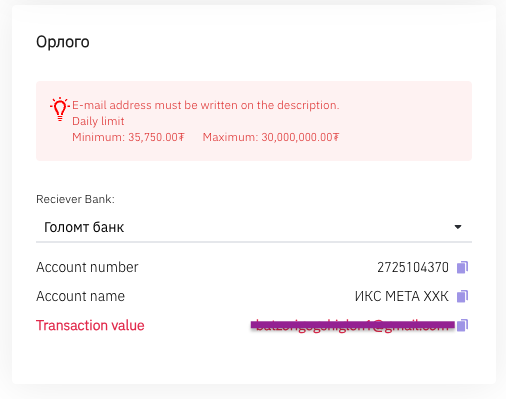Expand the Reciever Bank dropdown arrow
Viewport: 506px width, 399px height.
coord(458,227)
